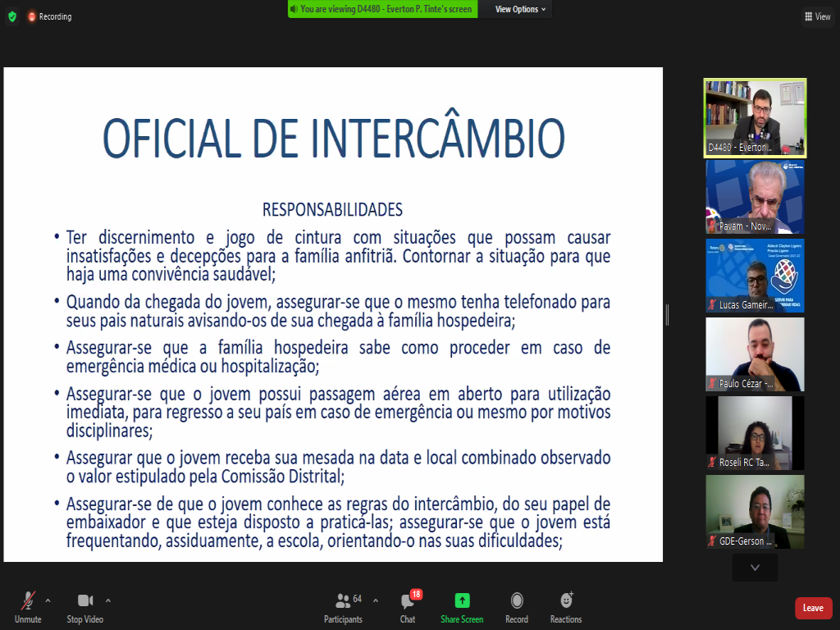Click the green encryption shield icon
The height and width of the screenshot is (630, 840).
click(11, 16)
